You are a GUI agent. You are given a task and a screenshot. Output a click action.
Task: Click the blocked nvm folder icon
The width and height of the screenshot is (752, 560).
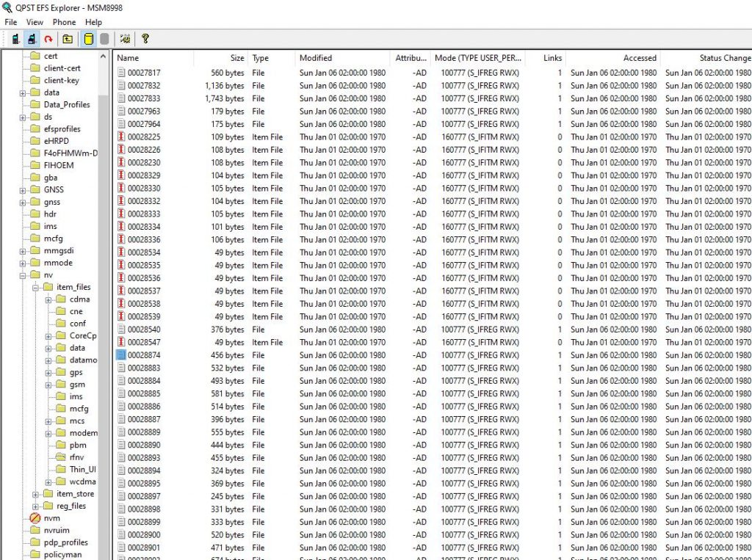[35, 518]
